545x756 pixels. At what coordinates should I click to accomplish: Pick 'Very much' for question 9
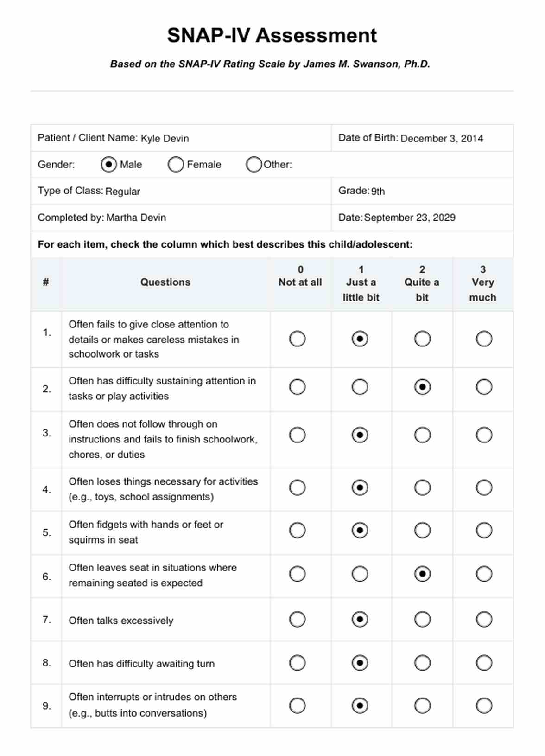(x=484, y=706)
